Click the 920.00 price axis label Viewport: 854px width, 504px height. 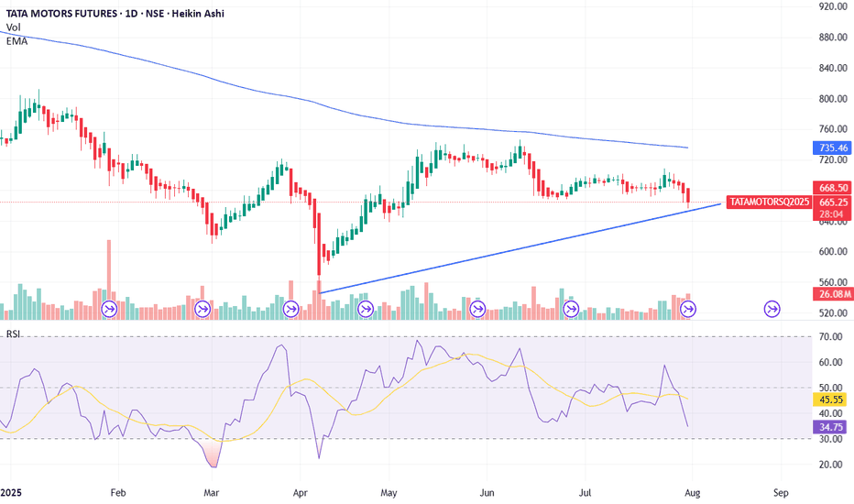tap(833, 6)
